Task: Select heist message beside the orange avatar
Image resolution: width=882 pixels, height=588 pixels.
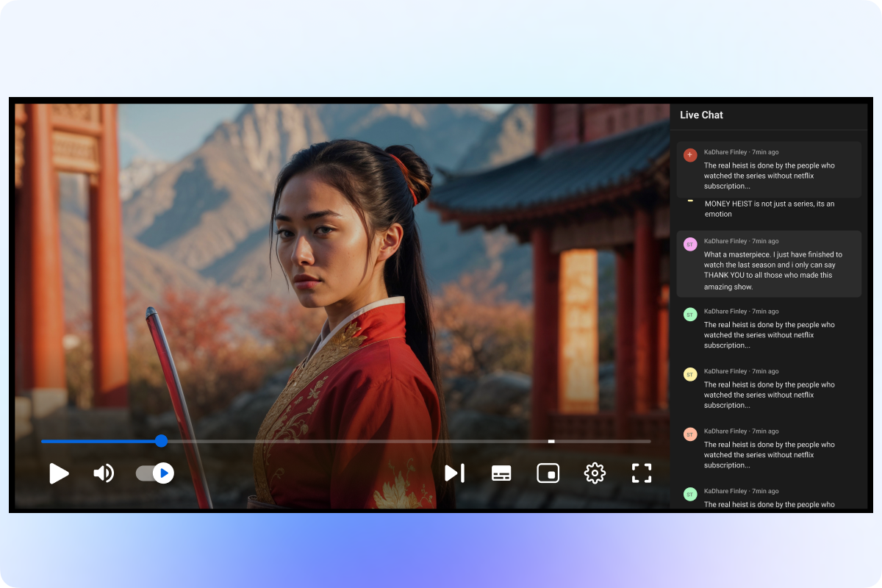Action: tap(770, 455)
